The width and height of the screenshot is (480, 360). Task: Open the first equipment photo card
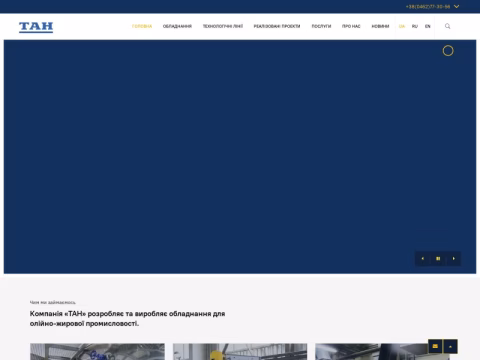point(97,352)
